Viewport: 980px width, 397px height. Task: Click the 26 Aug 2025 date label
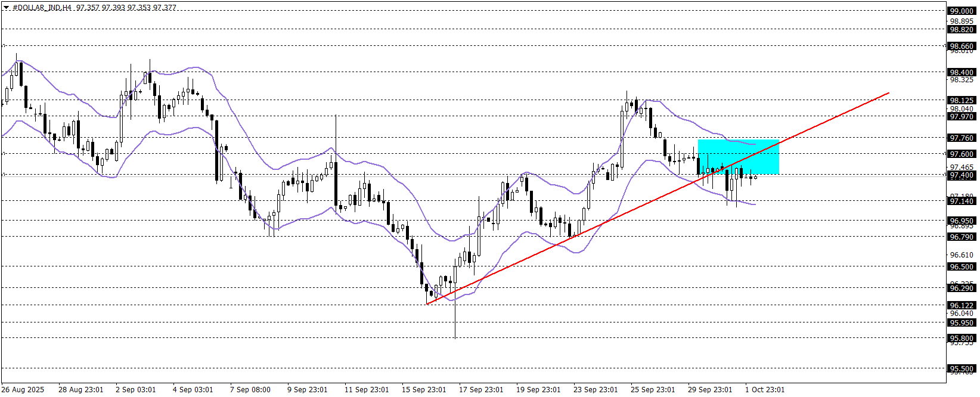[23, 390]
